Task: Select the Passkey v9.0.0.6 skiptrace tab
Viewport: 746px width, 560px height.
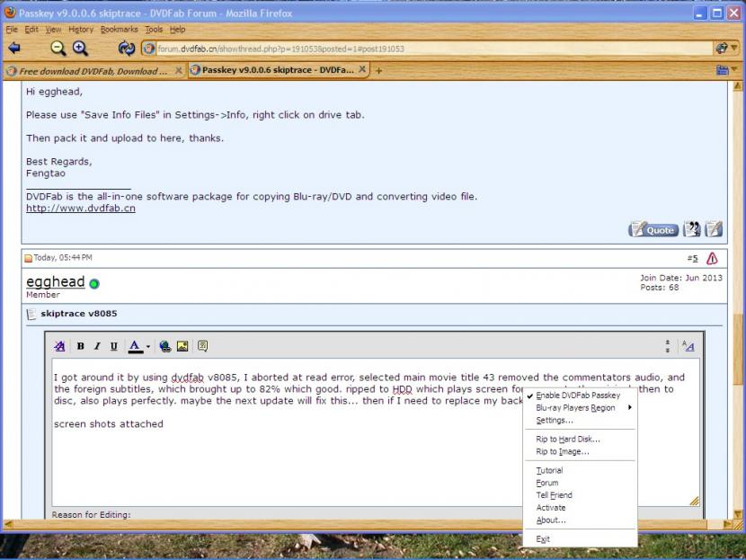Action: [x=278, y=70]
